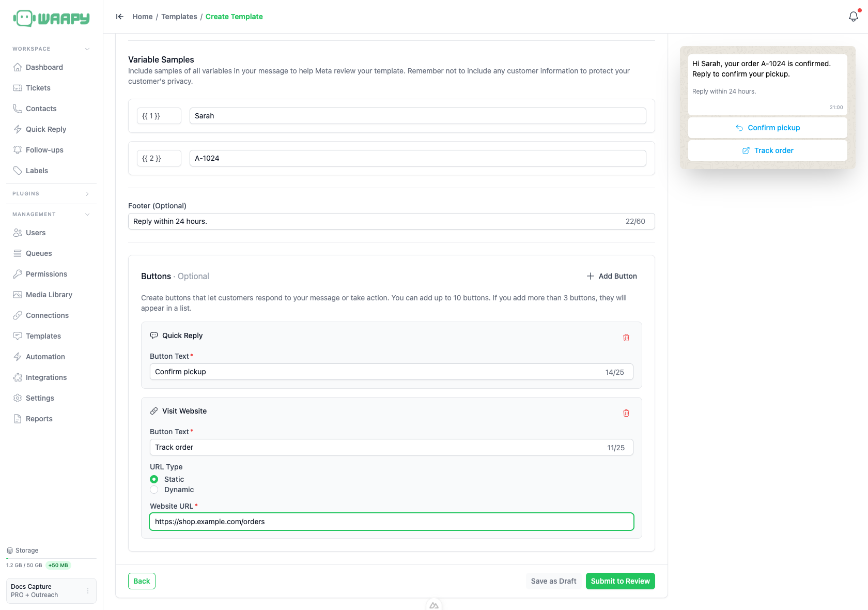Click the Website URL input field
Viewport: 868px width, 610px height.
(392, 522)
